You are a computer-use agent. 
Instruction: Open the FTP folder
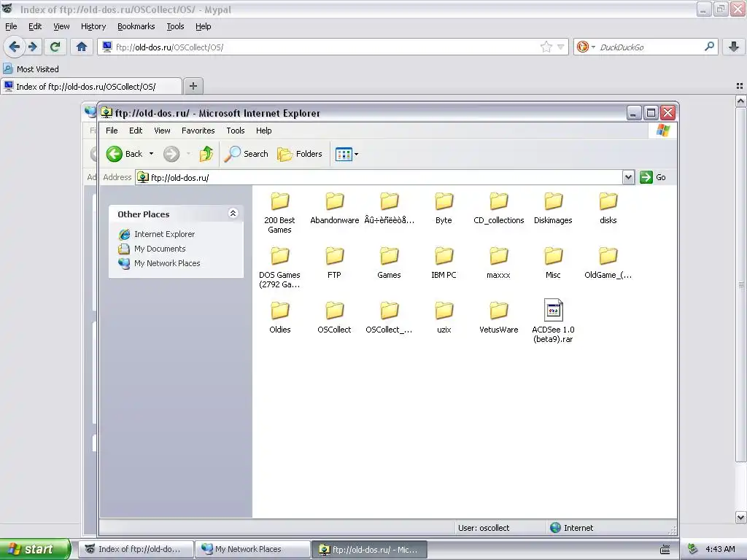pyautogui.click(x=334, y=262)
